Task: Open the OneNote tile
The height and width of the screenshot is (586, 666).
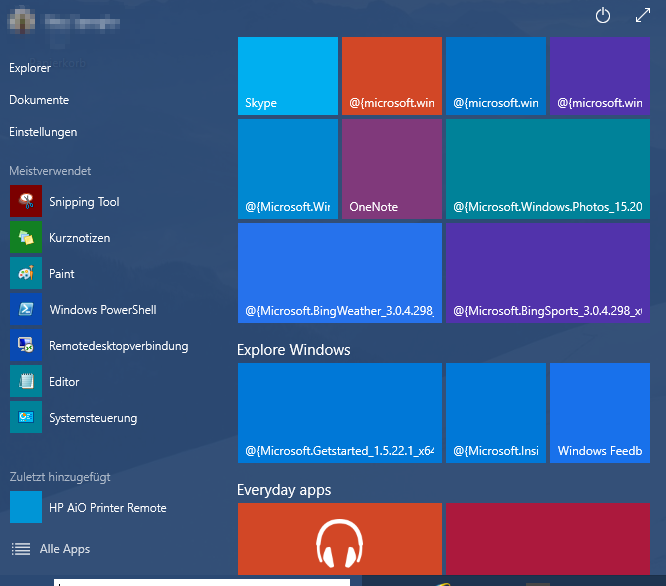Action: coord(392,169)
